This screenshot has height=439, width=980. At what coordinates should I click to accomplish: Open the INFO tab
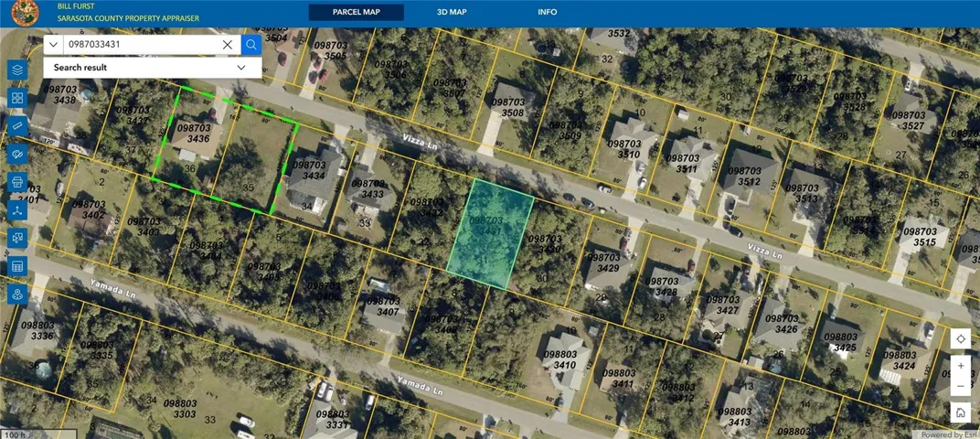pyautogui.click(x=547, y=12)
